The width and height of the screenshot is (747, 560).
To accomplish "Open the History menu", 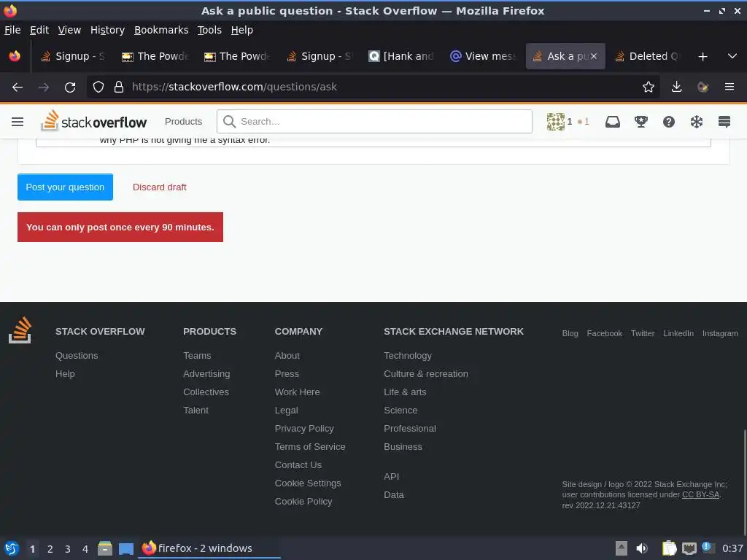I will [x=107, y=30].
